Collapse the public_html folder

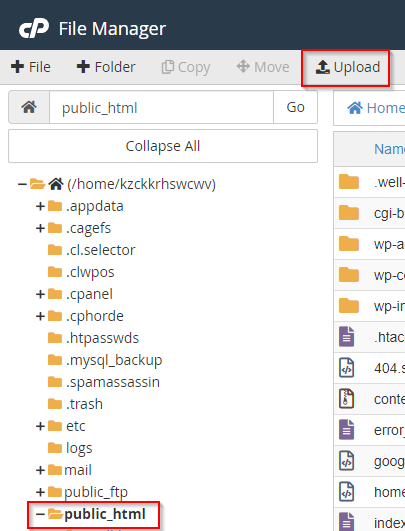40,514
